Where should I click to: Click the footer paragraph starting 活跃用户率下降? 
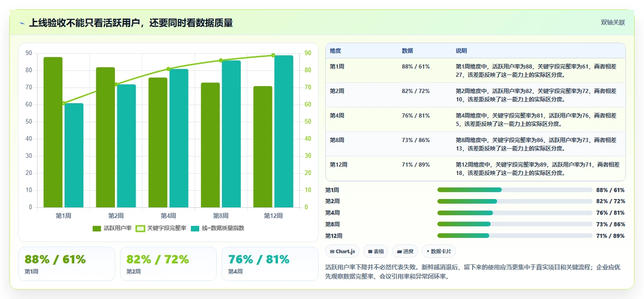coord(473,272)
